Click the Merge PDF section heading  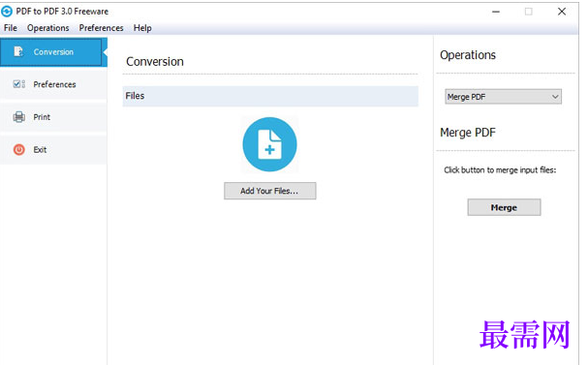[468, 133]
